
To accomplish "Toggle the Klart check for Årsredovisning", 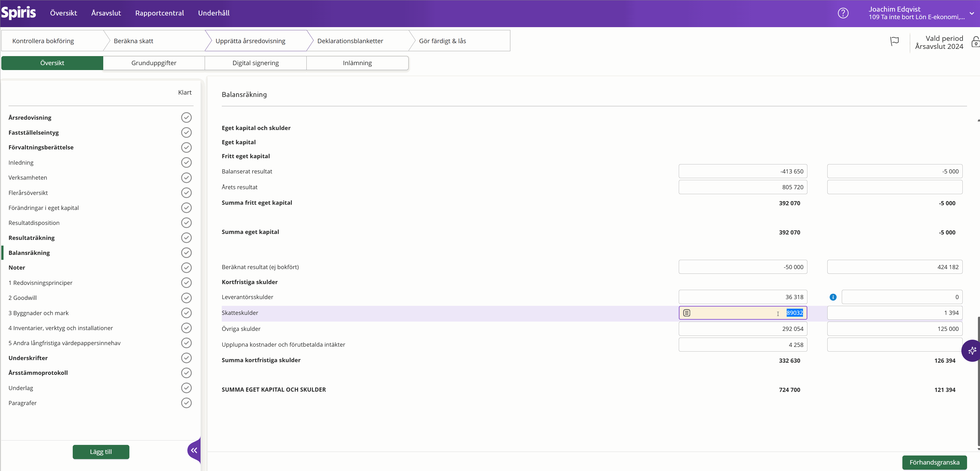I will 186,117.
